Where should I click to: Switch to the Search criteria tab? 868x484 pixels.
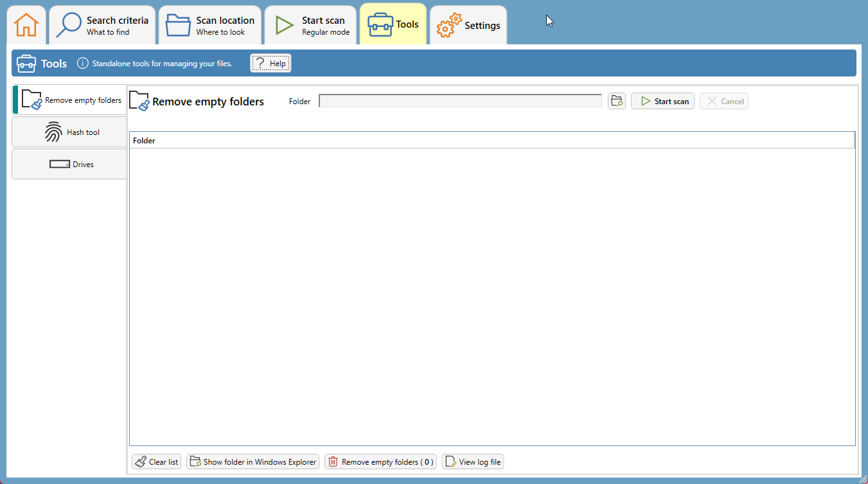pyautogui.click(x=102, y=25)
